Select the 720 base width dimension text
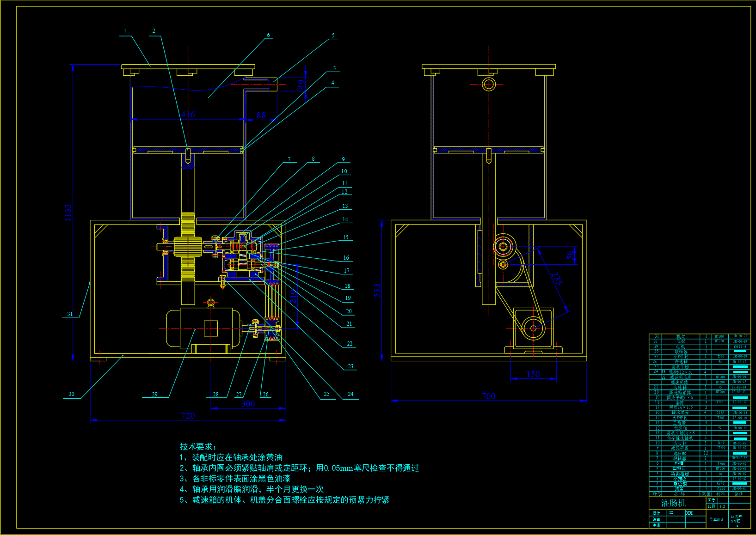756x535 pixels. [x=188, y=416]
